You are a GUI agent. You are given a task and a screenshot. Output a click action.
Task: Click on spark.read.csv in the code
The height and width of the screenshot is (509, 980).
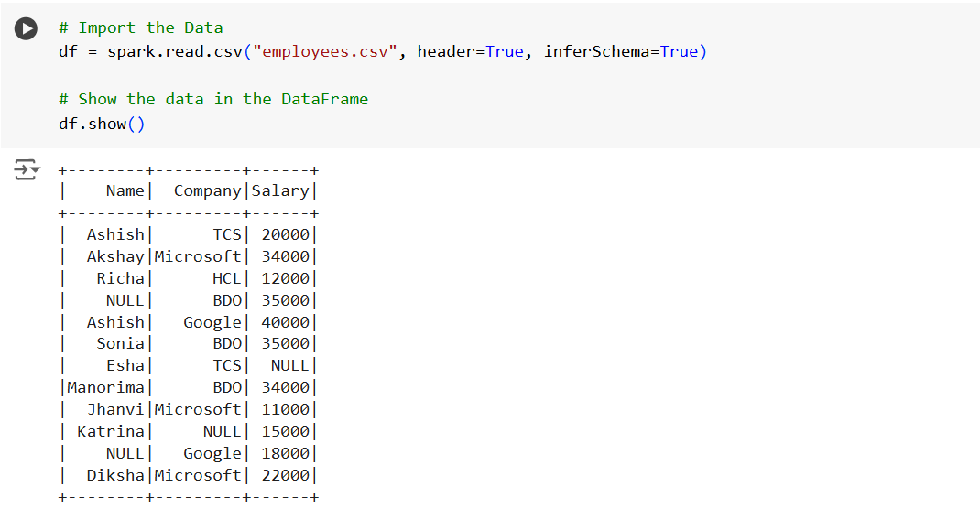176,51
